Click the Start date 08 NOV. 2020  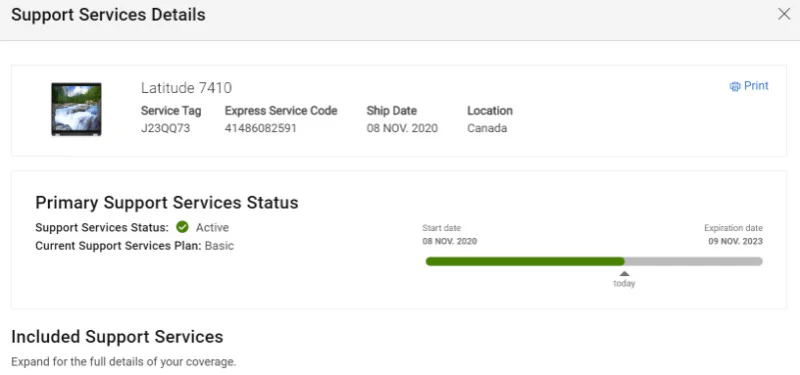(449, 241)
